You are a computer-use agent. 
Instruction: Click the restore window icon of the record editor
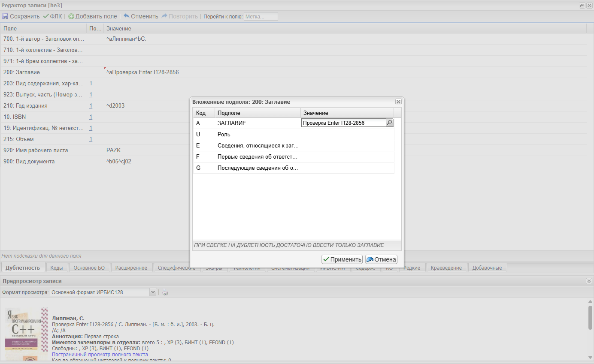pyautogui.click(x=582, y=5)
